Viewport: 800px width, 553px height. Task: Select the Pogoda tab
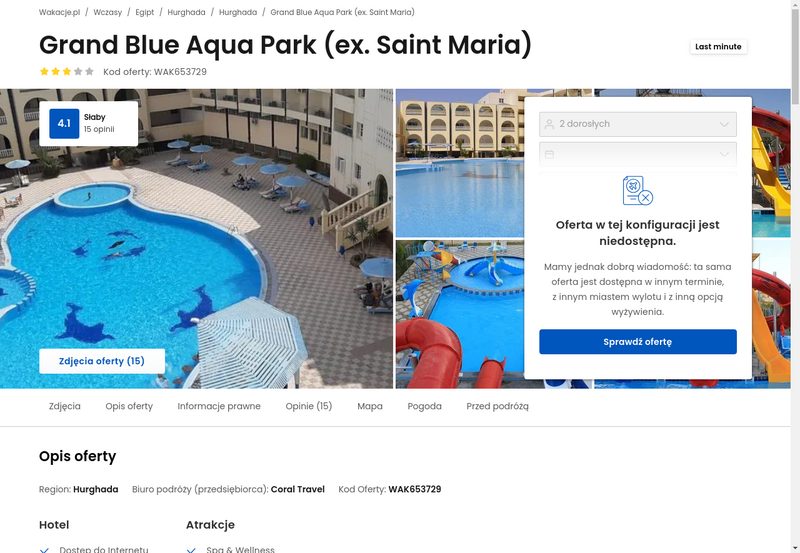pos(424,406)
